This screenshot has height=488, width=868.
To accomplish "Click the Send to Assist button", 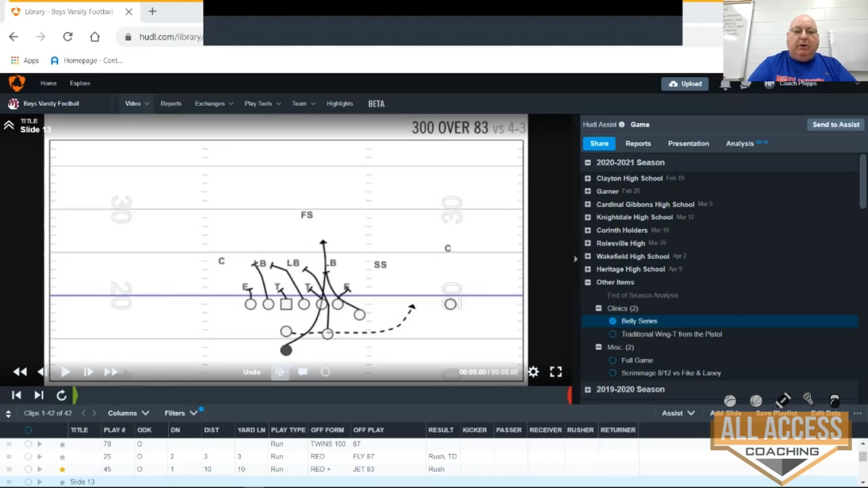I will point(835,125).
